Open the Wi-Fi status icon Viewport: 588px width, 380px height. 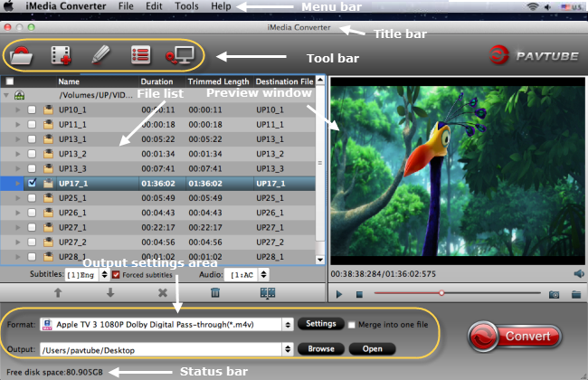[x=533, y=6]
